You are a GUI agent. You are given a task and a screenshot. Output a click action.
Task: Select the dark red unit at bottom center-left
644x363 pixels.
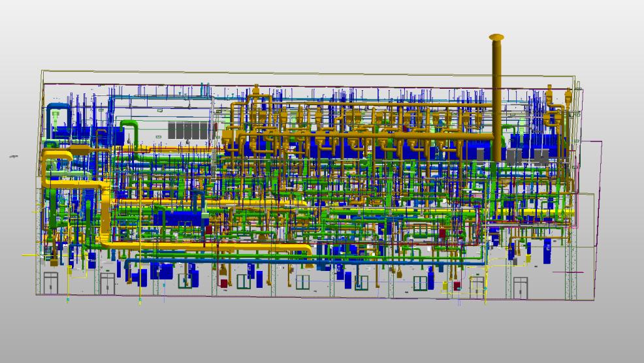click(x=222, y=283)
